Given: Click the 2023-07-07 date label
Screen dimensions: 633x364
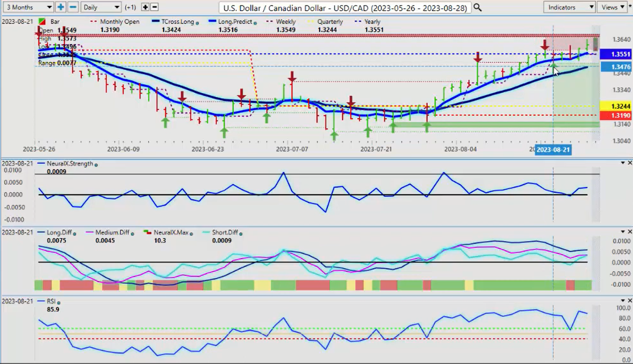Looking at the screenshot, I should 292,149.
